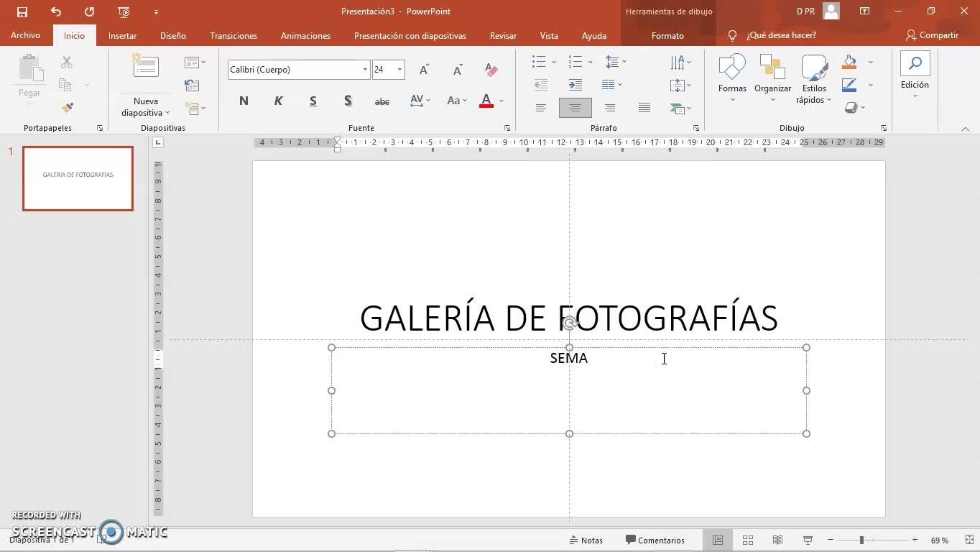This screenshot has height=552, width=980.
Task: Click the Format Painter brush icon
Action: tap(68, 108)
